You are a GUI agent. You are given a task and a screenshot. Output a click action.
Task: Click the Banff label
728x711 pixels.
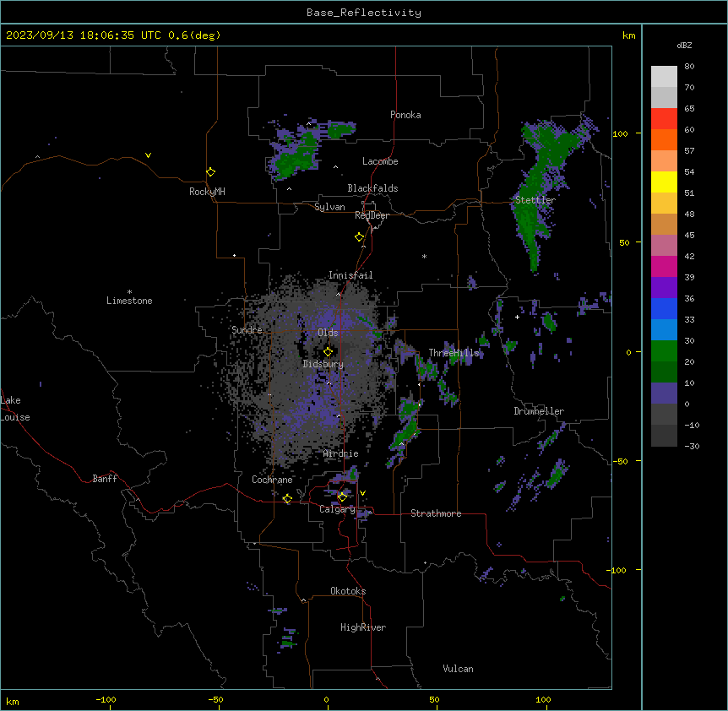pos(105,479)
